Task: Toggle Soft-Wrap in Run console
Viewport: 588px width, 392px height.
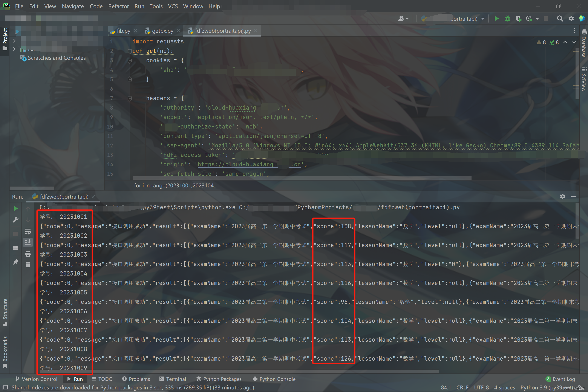Action: tap(28, 231)
